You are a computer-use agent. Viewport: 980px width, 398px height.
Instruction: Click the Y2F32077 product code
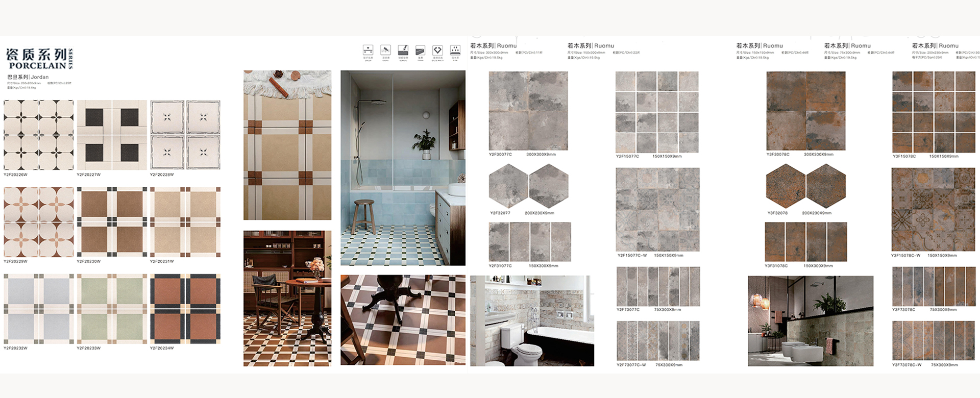tap(500, 213)
